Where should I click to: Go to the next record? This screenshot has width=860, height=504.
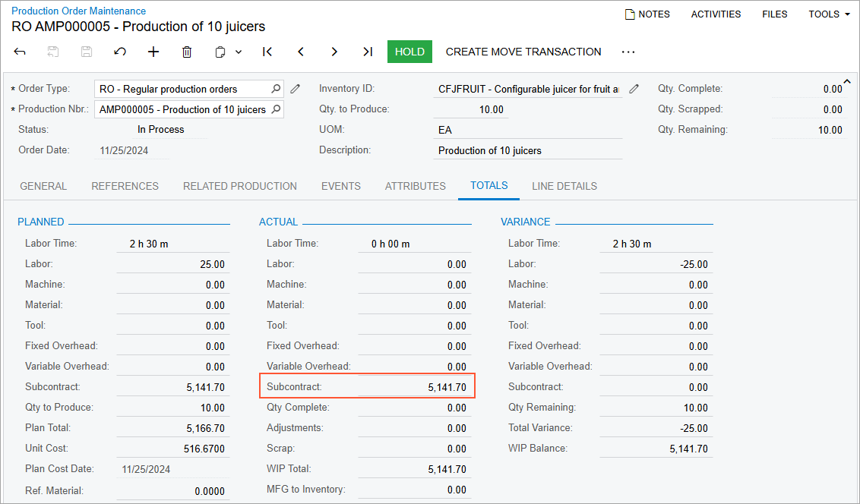(x=334, y=52)
